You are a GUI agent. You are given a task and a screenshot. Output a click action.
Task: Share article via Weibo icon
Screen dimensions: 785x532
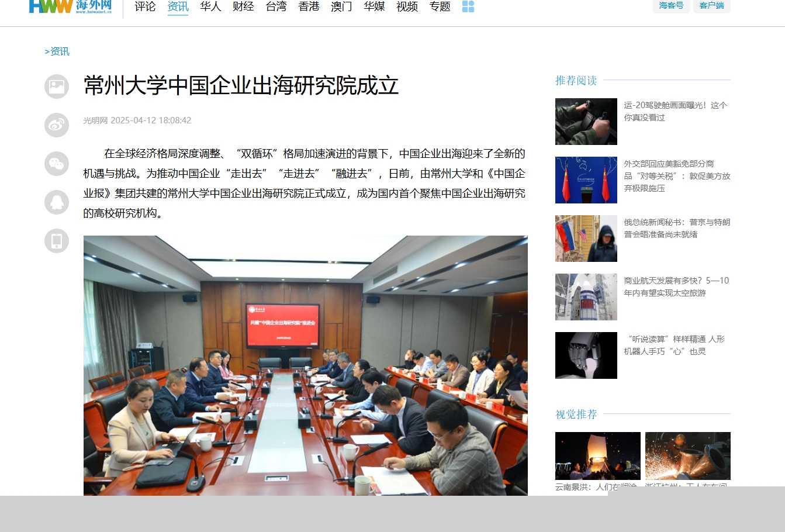pyautogui.click(x=57, y=125)
